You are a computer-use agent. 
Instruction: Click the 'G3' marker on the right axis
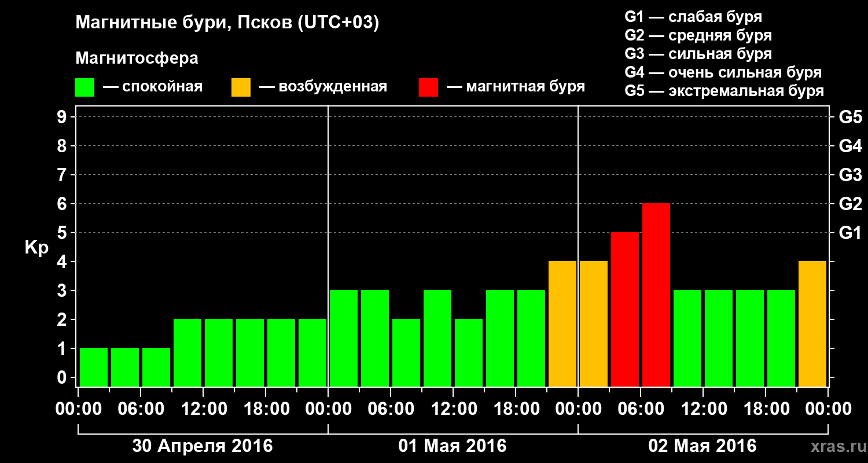click(850, 175)
